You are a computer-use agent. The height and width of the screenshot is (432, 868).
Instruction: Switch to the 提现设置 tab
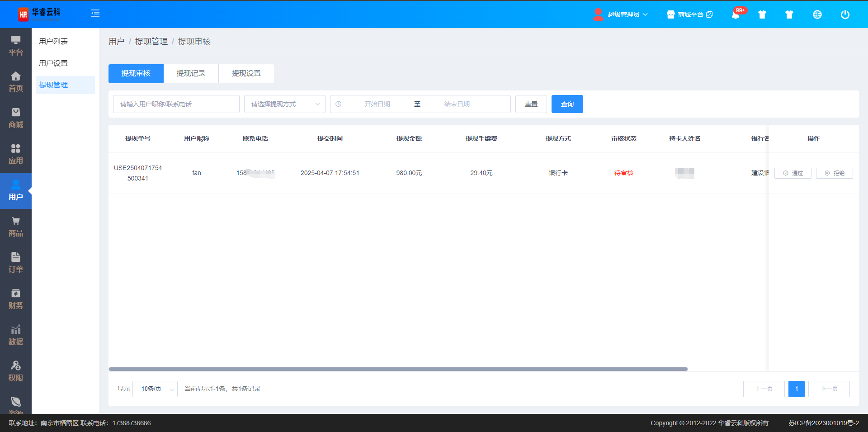pos(246,73)
